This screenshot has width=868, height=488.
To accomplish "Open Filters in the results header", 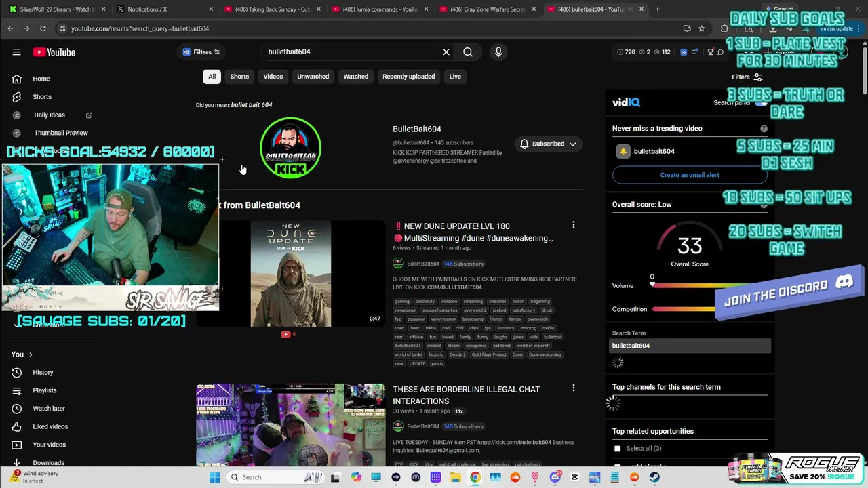I will coord(747,77).
